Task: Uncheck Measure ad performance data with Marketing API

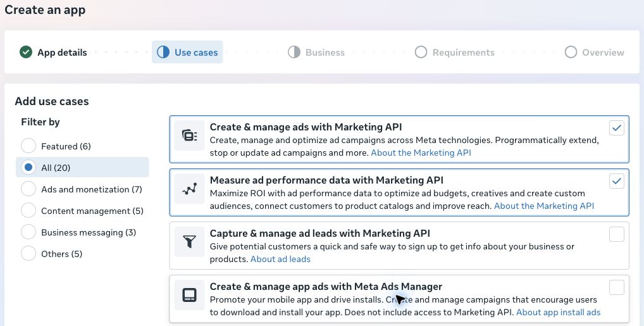Action: pos(617,181)
